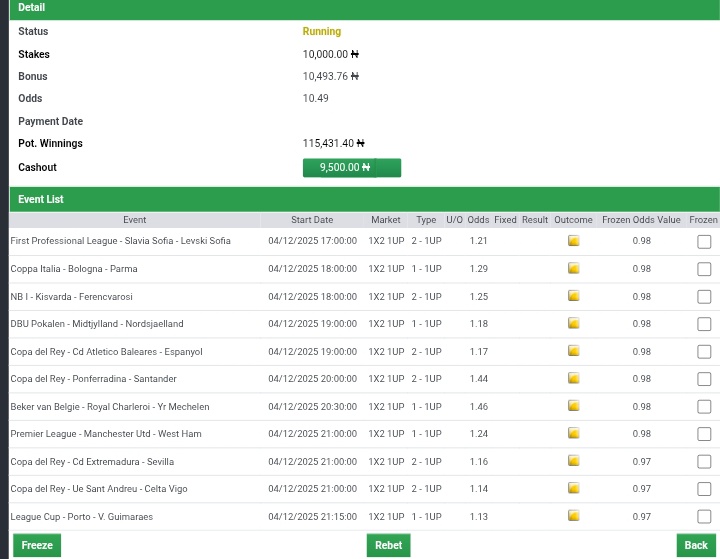Select 'Coppa Italia - Bologna - Parma' event
Screen dimensions: 720x559
click(x=74, y=269)
